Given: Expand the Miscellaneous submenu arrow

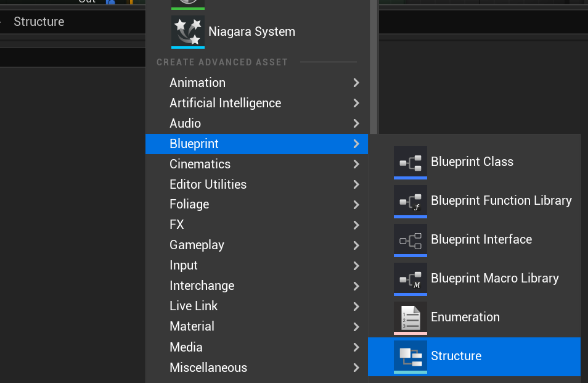Looking at the screenshot, I should click(x=356, y=368).
